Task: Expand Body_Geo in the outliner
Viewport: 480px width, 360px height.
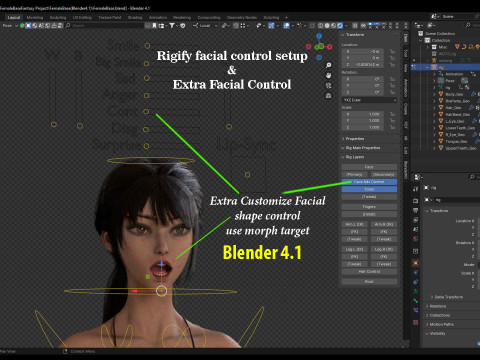Action: pyautogui.click(x=434, y=94)
